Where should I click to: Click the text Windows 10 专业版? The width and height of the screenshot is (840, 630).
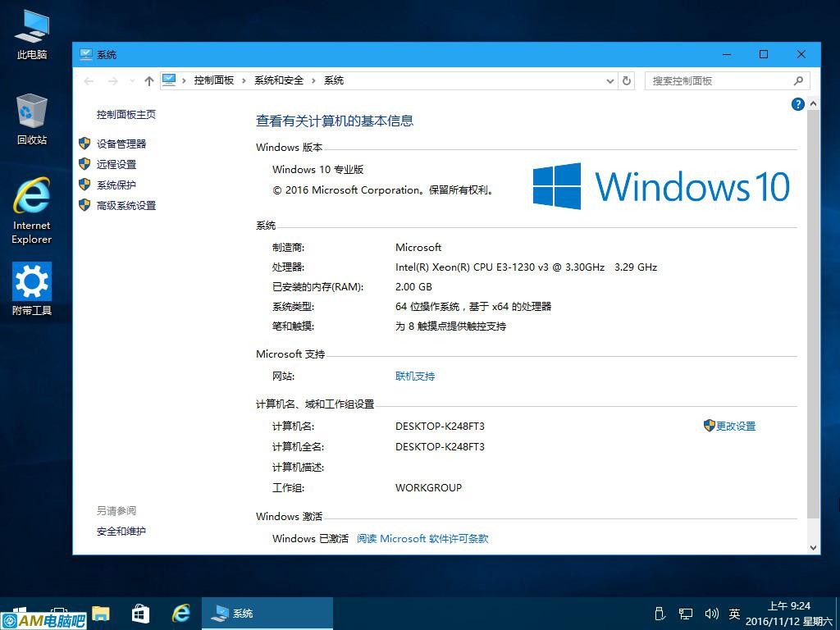[317, 169]
